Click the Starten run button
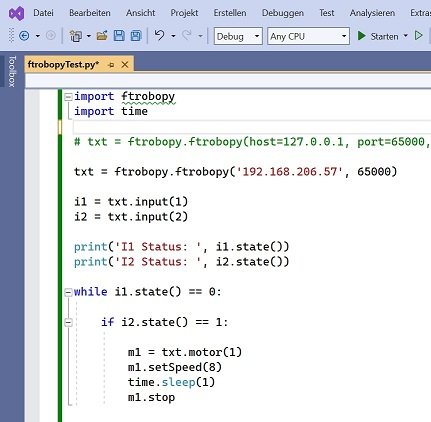This screenshot has height=422, width=431. pos(378,36)
